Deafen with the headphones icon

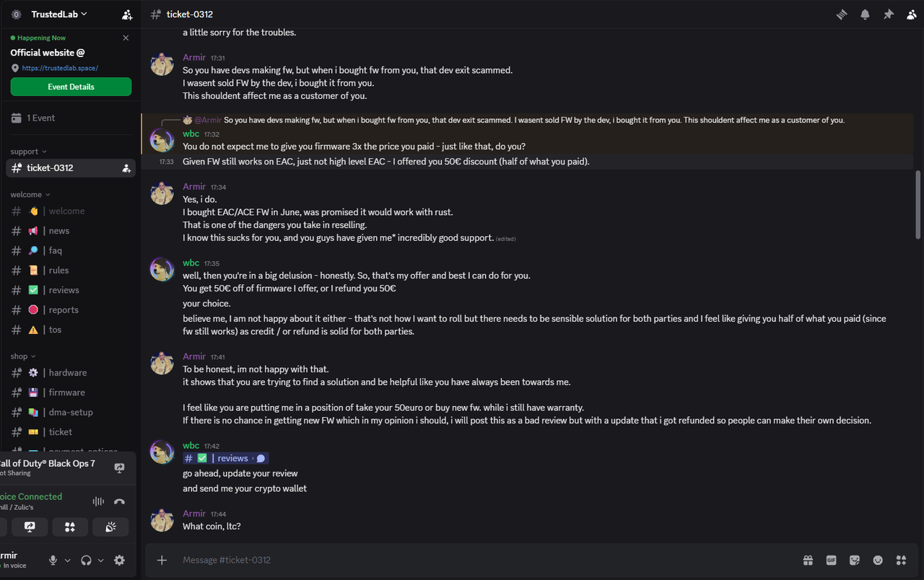[87, 561]
